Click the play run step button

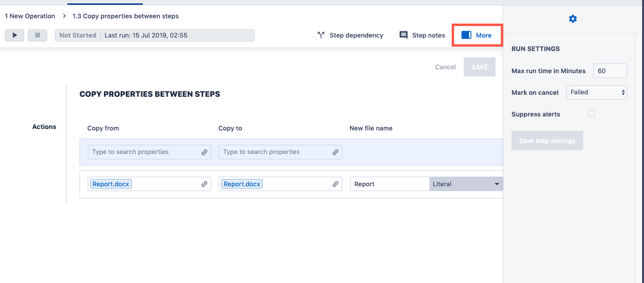14,35
